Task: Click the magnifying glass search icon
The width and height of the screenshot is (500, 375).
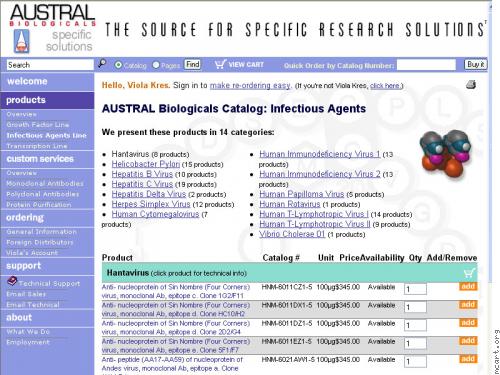Action: (x=102, y=63)
